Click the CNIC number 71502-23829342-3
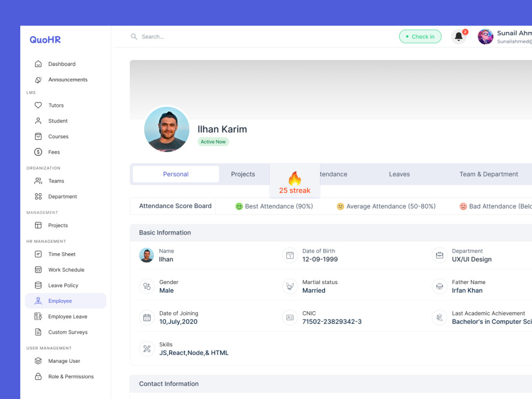The width and height of the screenshot is (532, 399). click(x=332, y=322)
